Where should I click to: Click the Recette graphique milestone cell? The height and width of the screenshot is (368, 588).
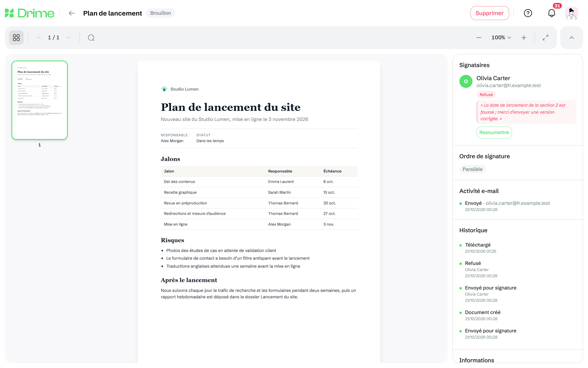tap(180, 192)
